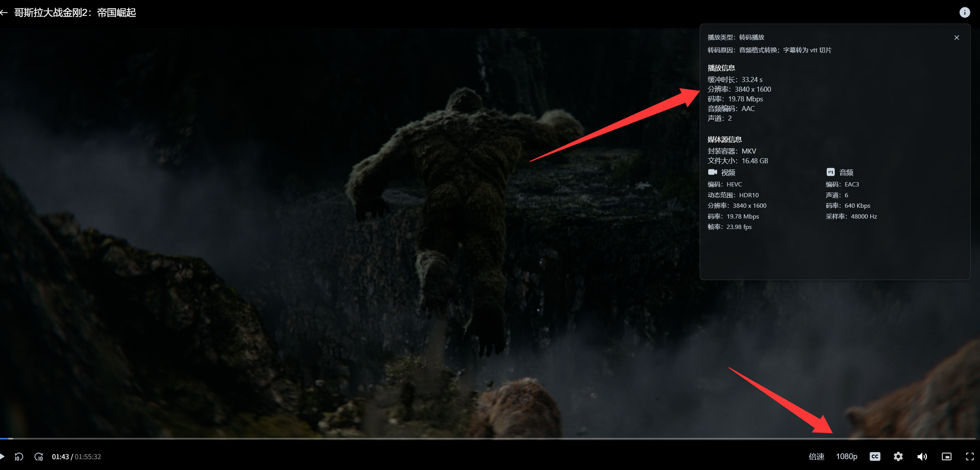
Task: Select the 播放类型：转码播放 line
Action: click(x=736, y=37)
